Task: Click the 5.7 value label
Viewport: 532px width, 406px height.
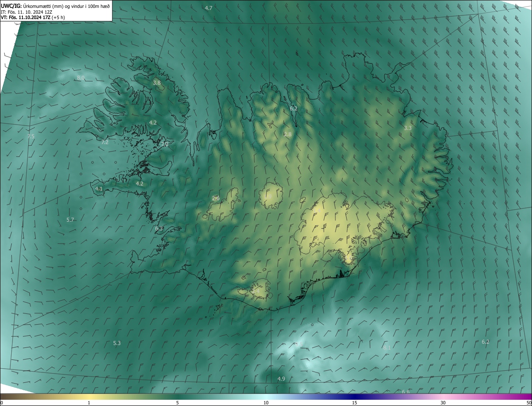Action: tap(70, 220)
